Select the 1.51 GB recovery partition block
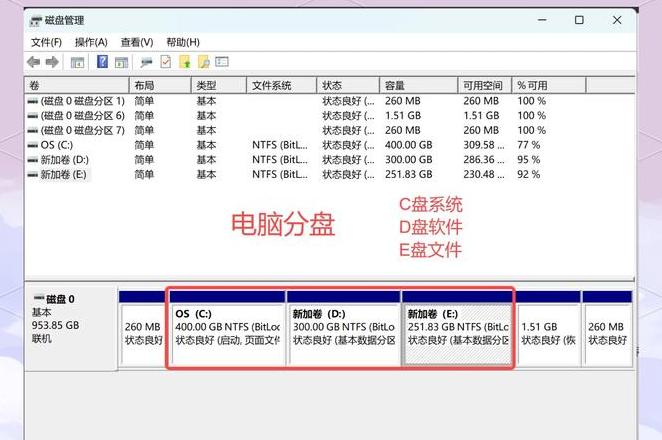662x440 pixels. [548, 329]
